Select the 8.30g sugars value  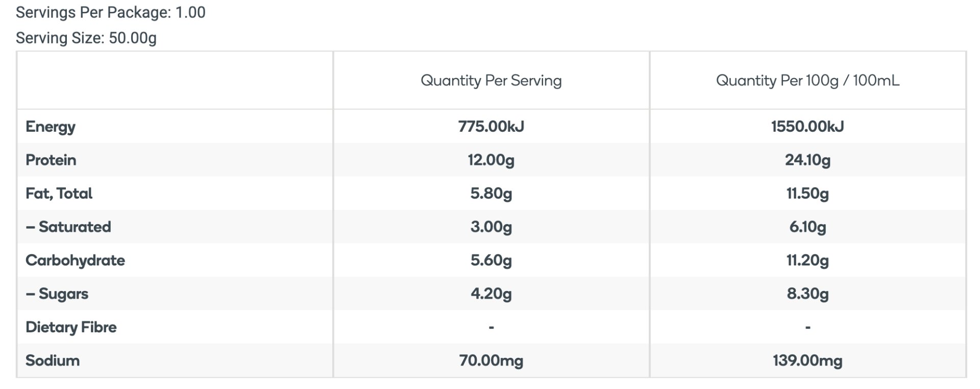coord(807,294)
